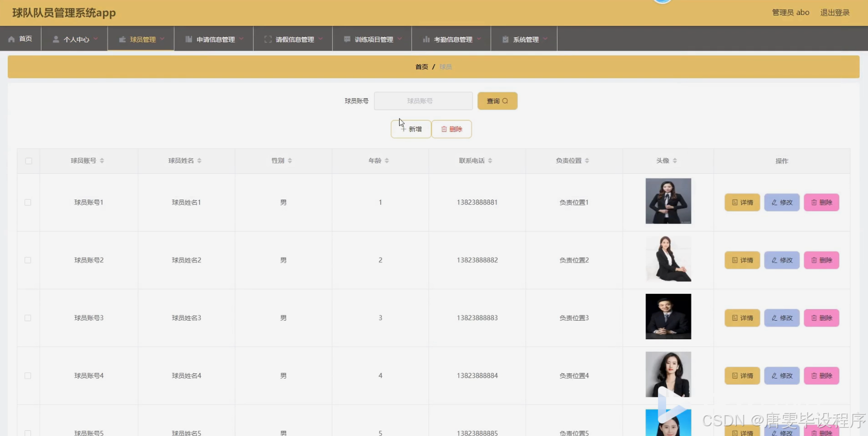Image resolution: width=868 pixels, height=436 pixels.
Task: Toggle the select-all checkbox in table header
Action: [x=28, y=161]
